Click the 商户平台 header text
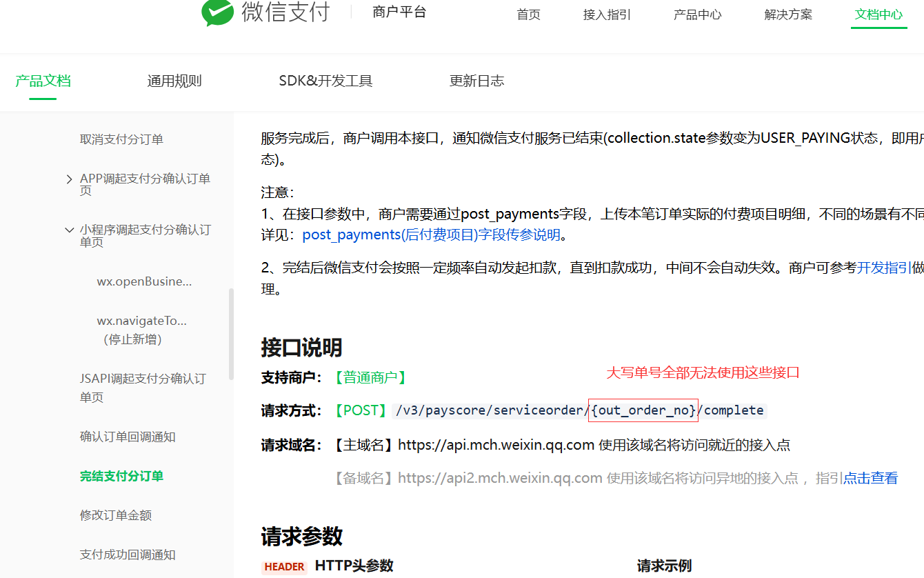 tap(399, 12)
